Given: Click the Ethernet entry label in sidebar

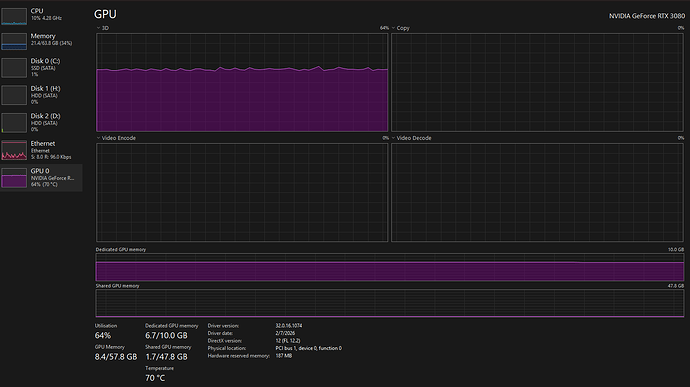Looking at the screenshot, I should pyautogui.click(x=43, y=144).
